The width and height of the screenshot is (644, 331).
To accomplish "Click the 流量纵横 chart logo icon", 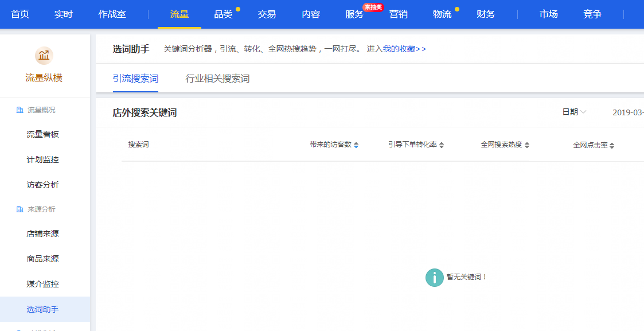I will click(44, 56).
